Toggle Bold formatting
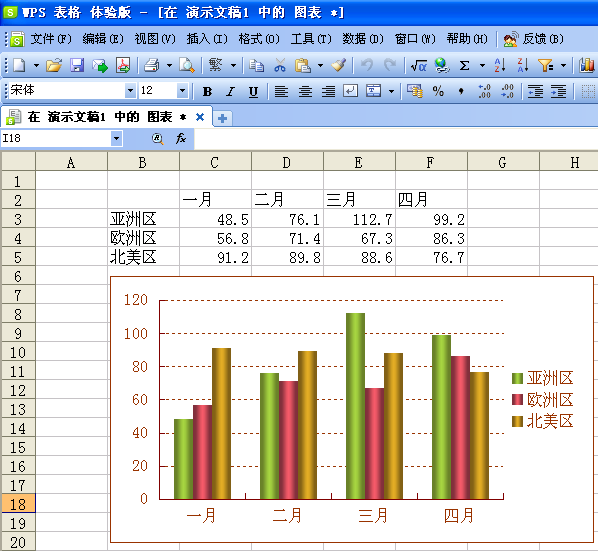598x551 pixels. coord(207,92)
